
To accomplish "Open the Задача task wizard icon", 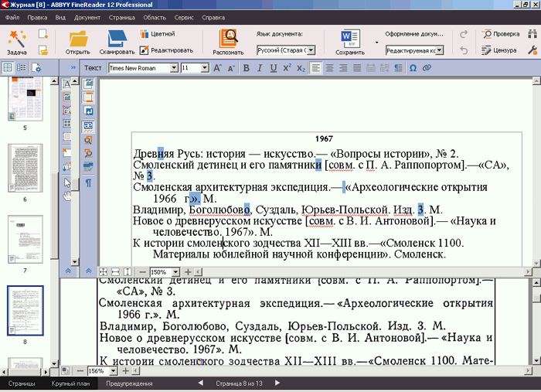I will click(x=17, y=39).
